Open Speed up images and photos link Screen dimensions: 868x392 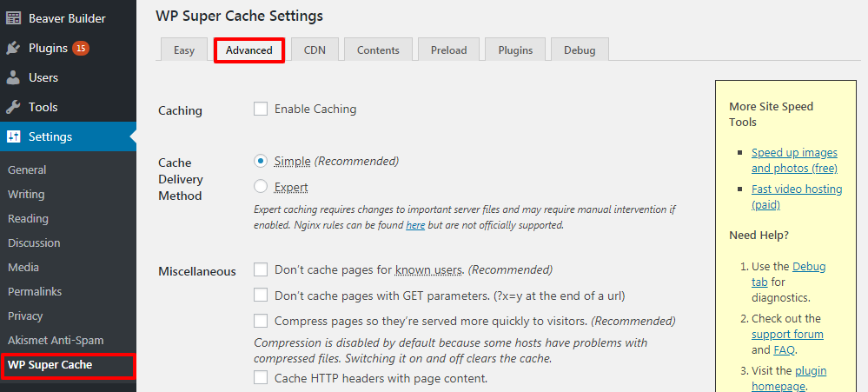794,160
